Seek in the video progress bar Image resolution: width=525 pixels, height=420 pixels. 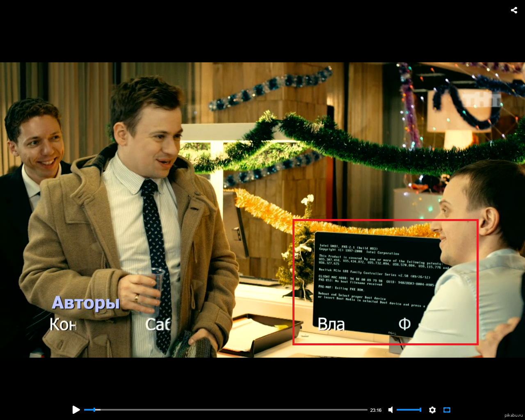[x=226, y=410]
